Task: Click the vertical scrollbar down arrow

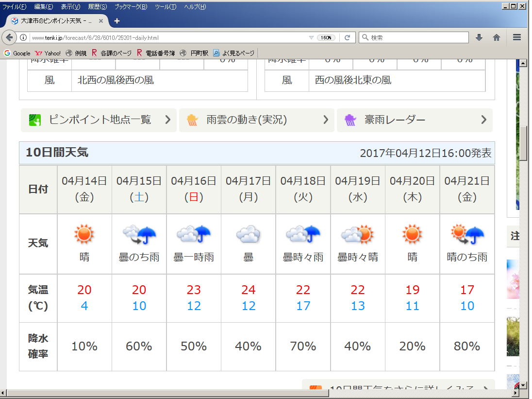Action: (x=523, y=385)
